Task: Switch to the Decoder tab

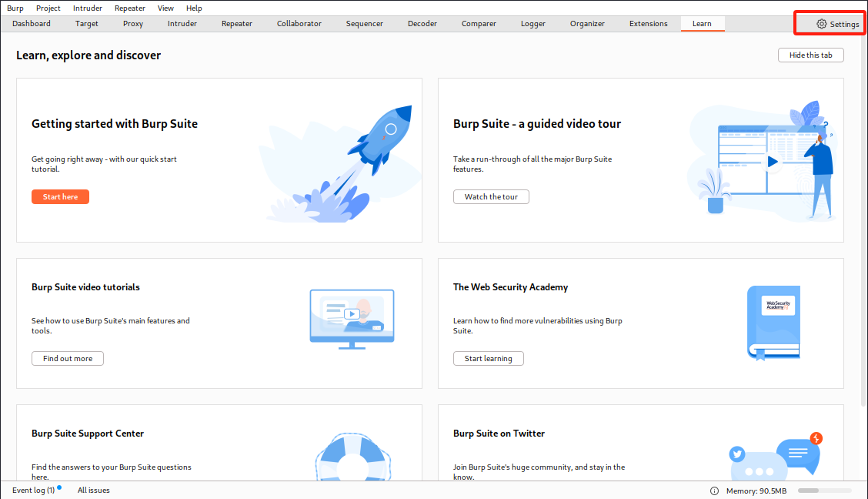Action: 422,24
